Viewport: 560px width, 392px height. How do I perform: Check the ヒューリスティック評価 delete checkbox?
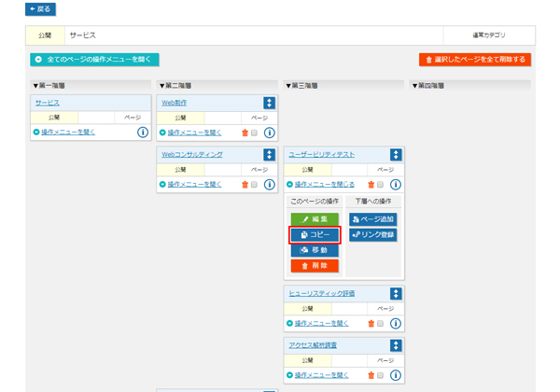coord(381,324)
